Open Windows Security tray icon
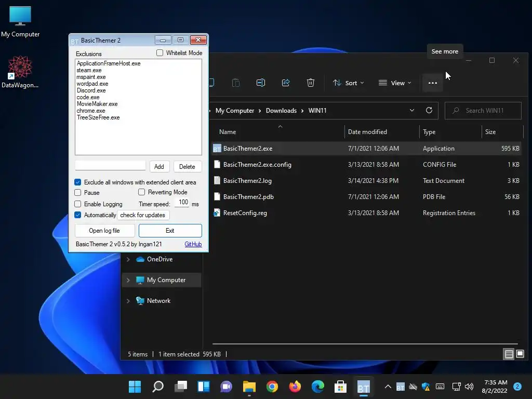 point(426,387)
